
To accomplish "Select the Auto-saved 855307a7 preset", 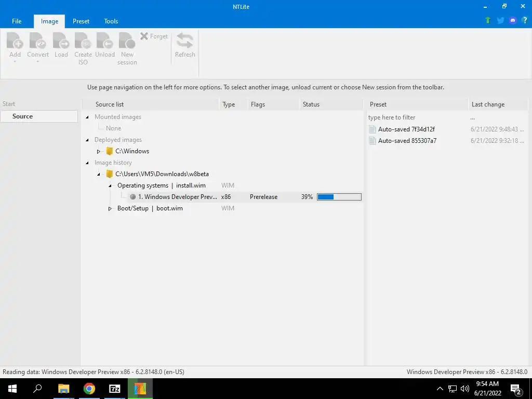I will point(407,141).
